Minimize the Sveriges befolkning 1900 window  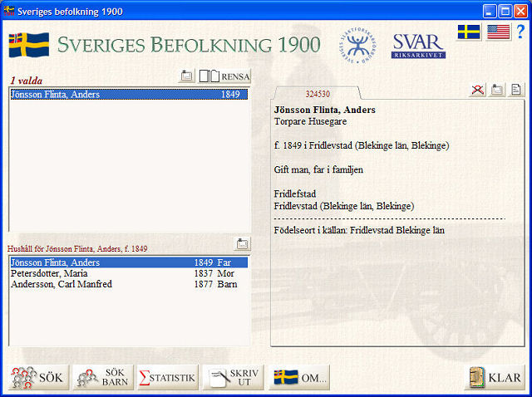490,11
